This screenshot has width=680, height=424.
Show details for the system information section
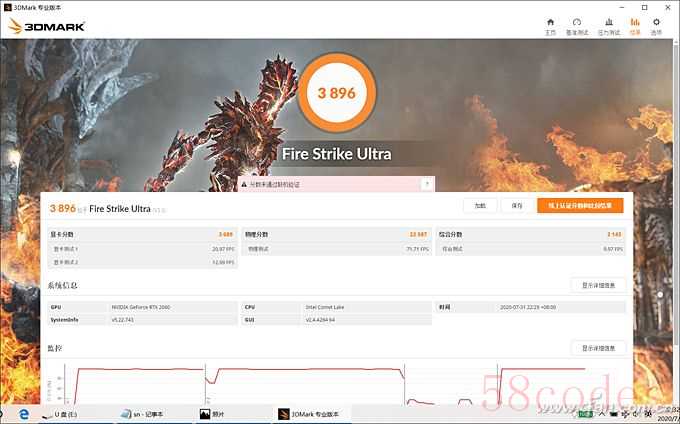(x=598, y=285)
